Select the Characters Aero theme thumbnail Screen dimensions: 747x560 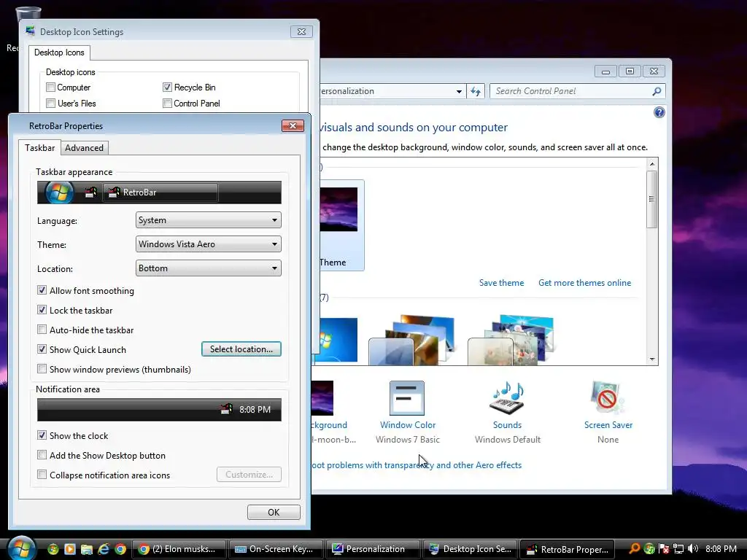pyautogui.click(x=511, y=340)
